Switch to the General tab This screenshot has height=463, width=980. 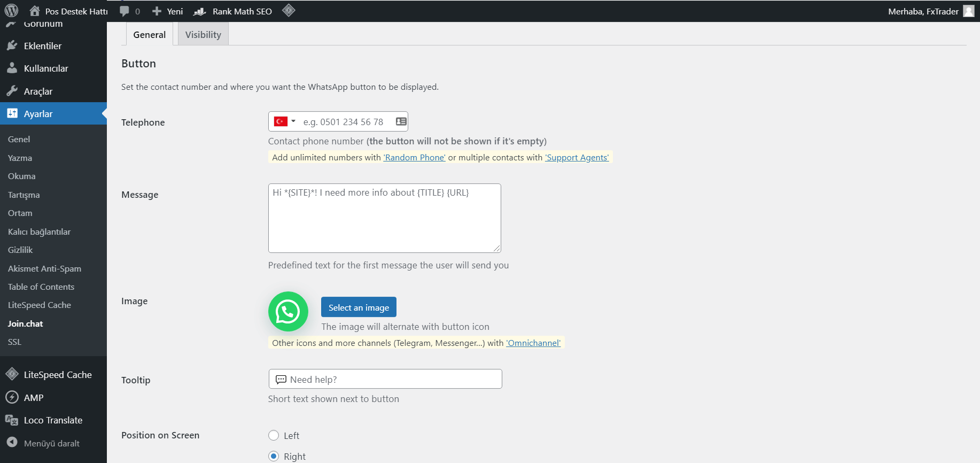tap(150, 34)
